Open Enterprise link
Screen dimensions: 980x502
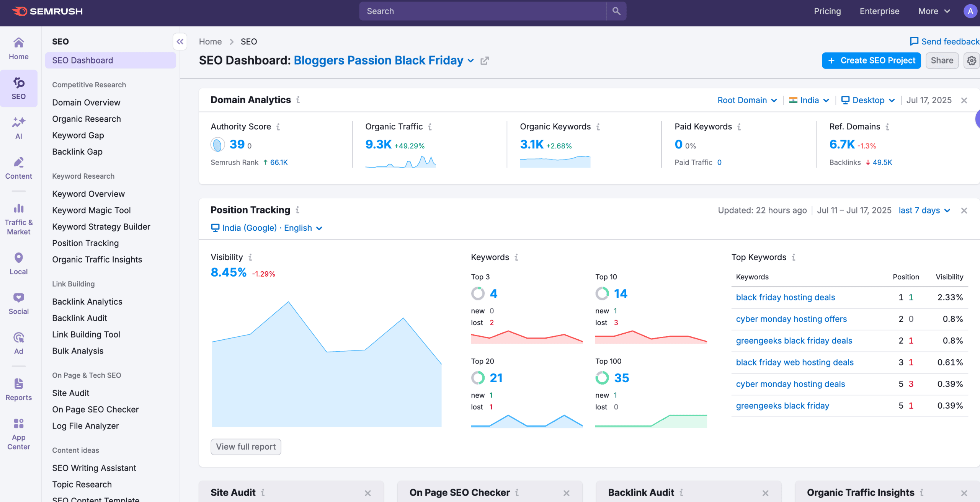coord(879,11)
